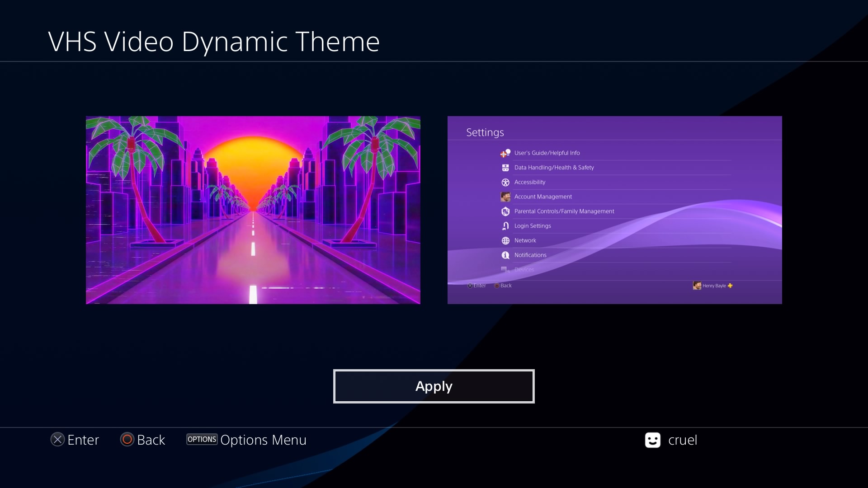Click the Login Settings icon in preview

(505, 226)
